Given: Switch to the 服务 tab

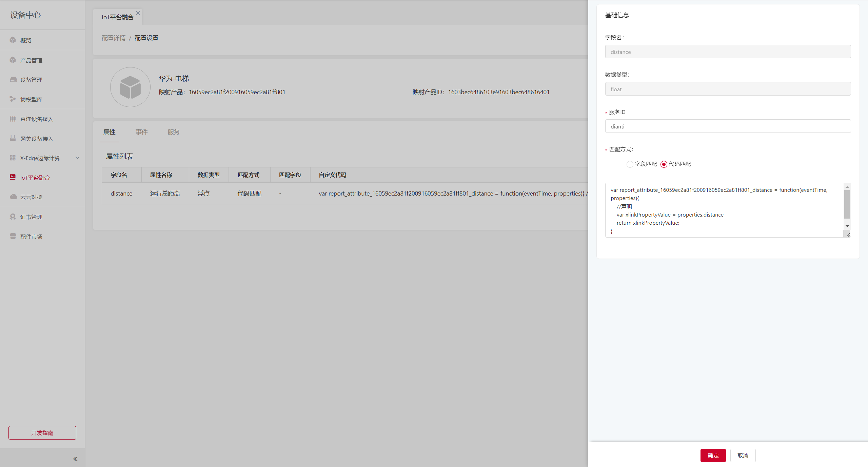Looking at the screenshot, I should [x=174, y=132].
